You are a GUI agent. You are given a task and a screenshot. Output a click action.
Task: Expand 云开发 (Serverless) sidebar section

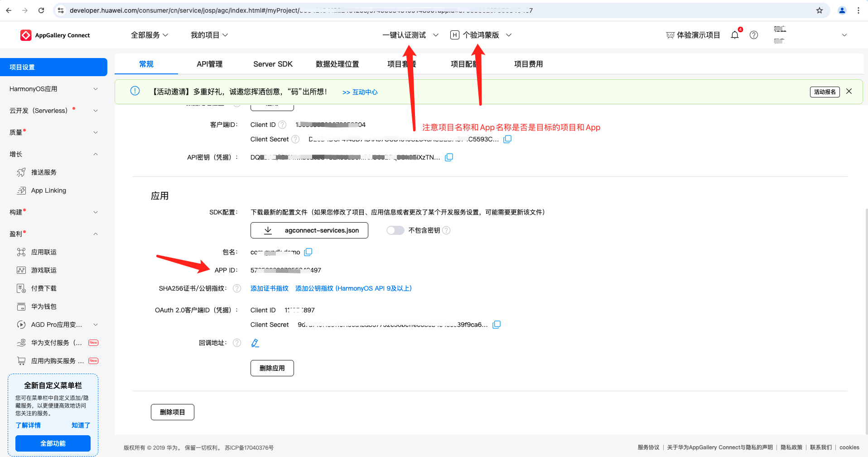(x=53, y=111)
